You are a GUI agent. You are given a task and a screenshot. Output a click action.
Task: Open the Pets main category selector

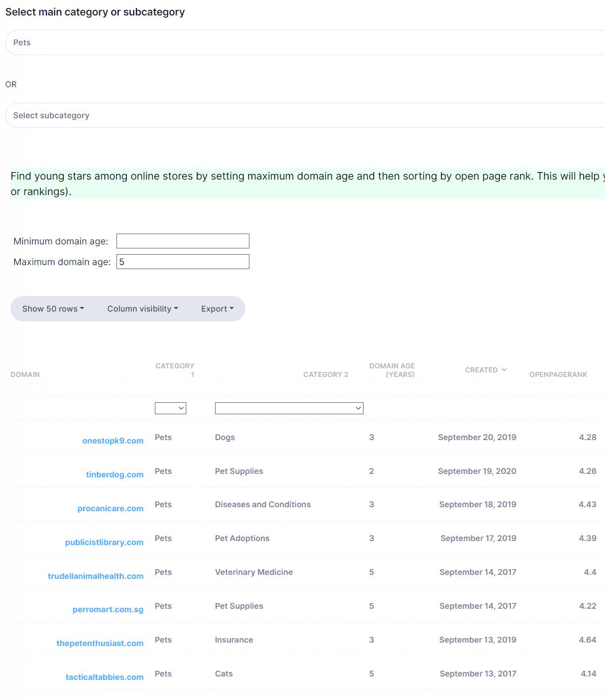coord(304,42)
